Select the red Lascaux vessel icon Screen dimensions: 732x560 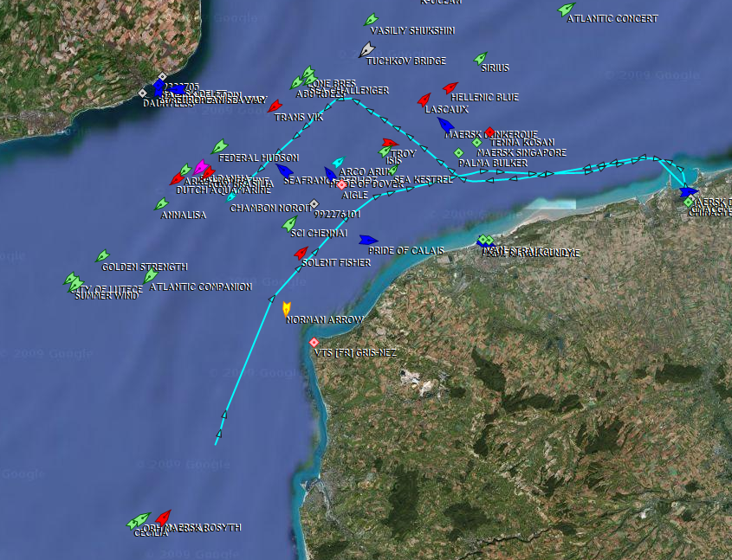click(424, 100)
